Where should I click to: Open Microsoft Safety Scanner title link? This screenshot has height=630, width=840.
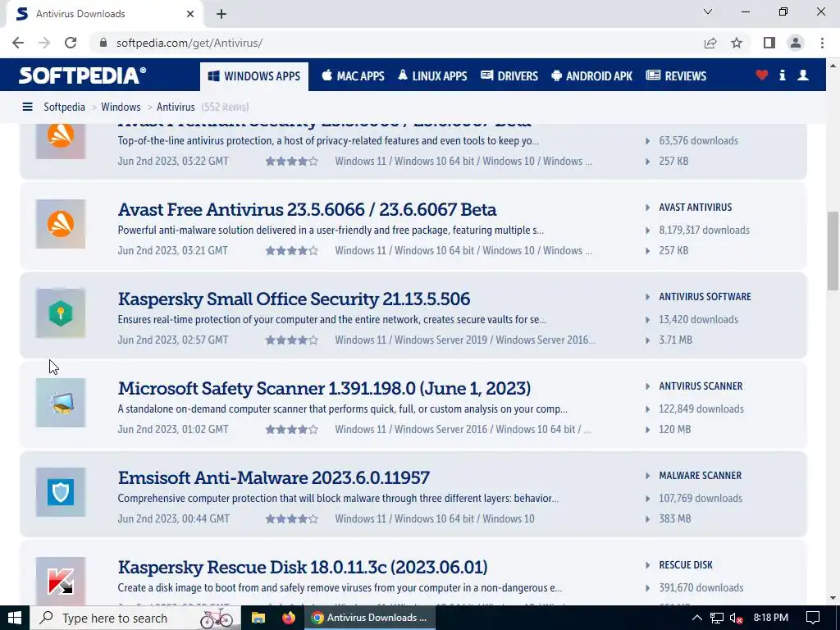point(324,388)
